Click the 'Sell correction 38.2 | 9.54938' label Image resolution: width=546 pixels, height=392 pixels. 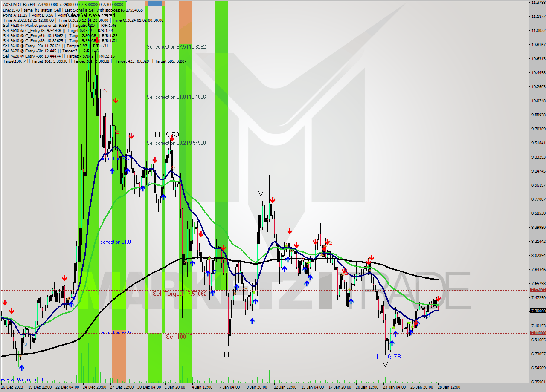pyautogui.click(x=176, y=143)
